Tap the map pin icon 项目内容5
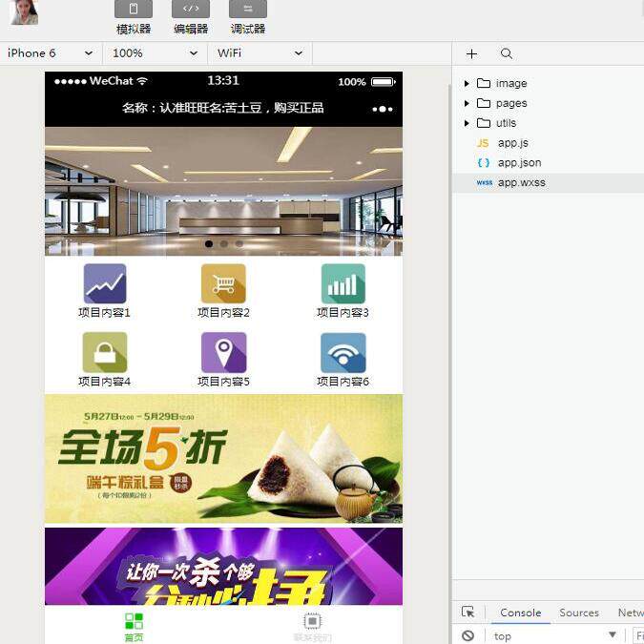This screenshot has height=644, width=644. coord(224,352)
